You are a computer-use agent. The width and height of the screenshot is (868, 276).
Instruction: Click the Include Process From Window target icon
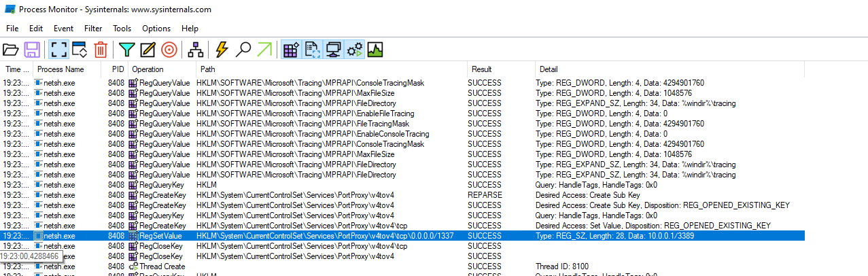pos(169,50)
